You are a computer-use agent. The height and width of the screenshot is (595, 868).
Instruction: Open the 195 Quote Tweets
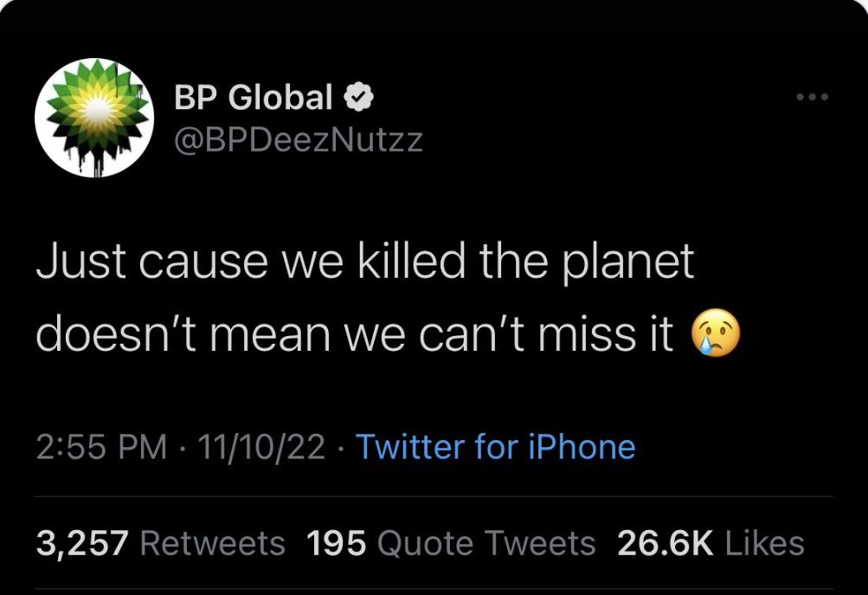pos(451,544)
